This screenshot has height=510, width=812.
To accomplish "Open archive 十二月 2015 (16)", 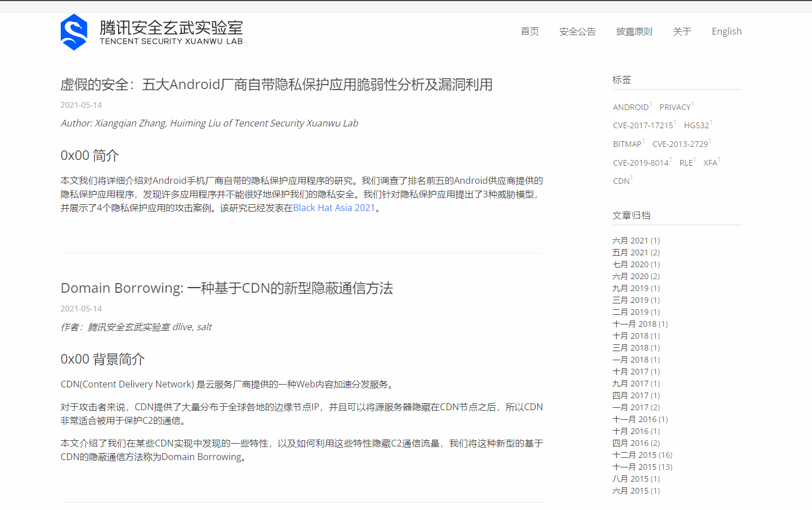I will pos(642,455).
